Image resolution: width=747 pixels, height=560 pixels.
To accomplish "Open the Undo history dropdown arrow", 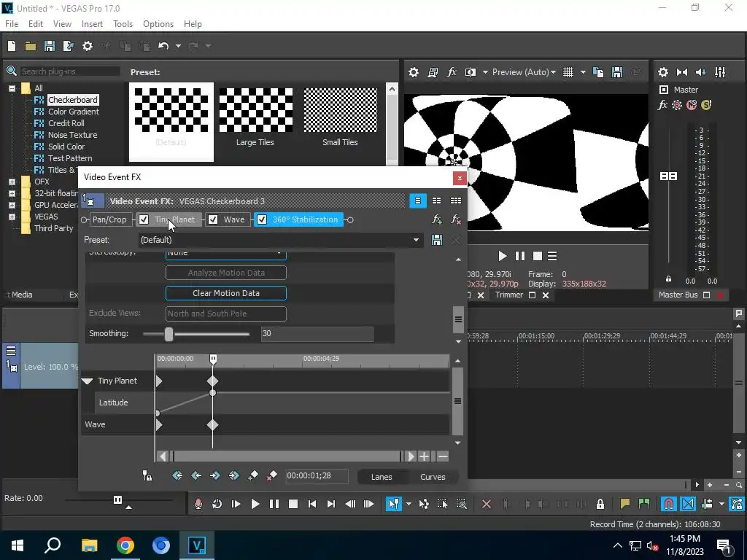I will [178, 46].
